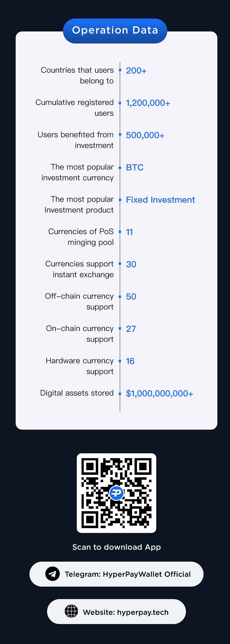This screenshot has height=644, width=230.
Task: Select the 1,200,000+ registered users value
Action: click(148, 103)
